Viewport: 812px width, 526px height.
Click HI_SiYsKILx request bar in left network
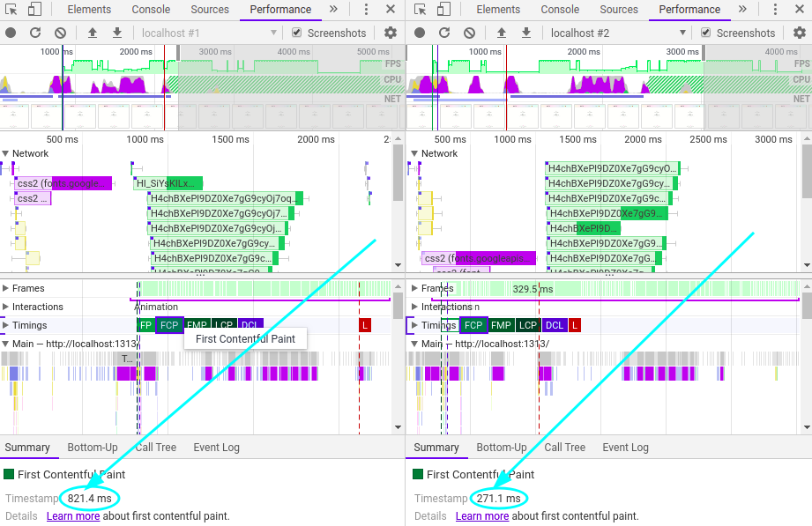click(x=168, y=183)
